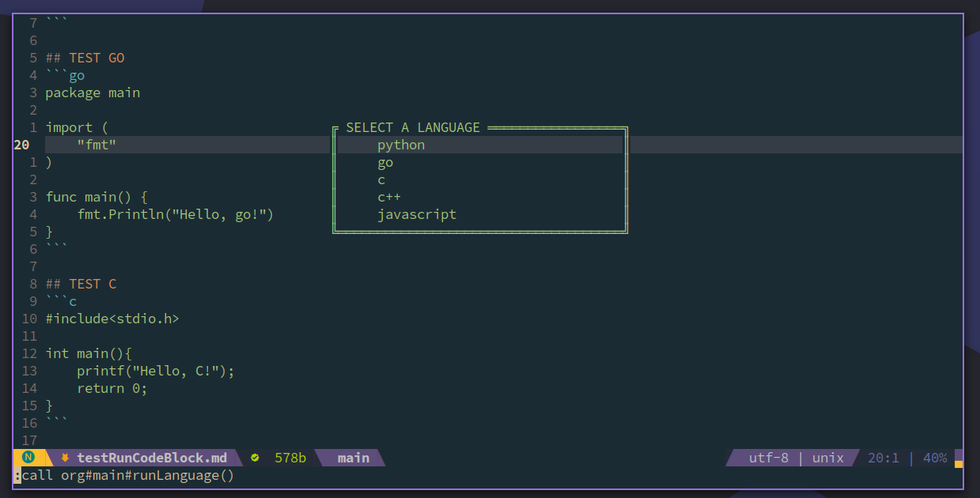Click the 578b file size segment
The height and width of the screenshot is (498, 980).
coord(290,458)
